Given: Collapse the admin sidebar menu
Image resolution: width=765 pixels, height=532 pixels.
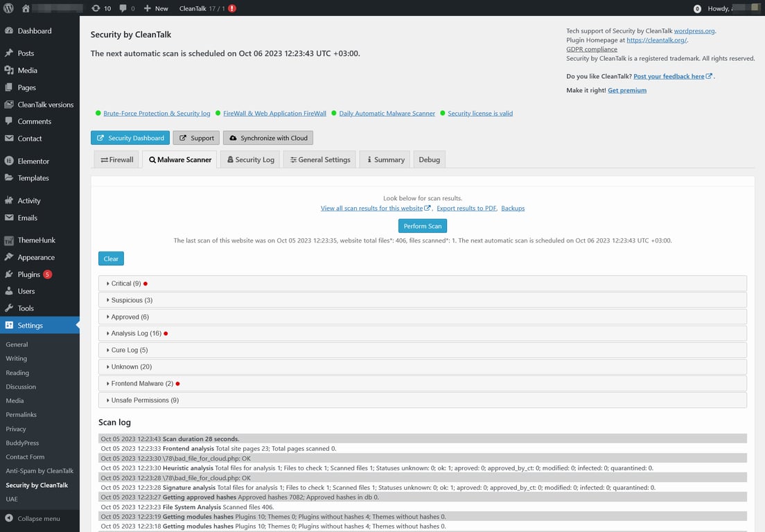Looking at the screenshot, I should pyautogui.click(x=31, y=518).
